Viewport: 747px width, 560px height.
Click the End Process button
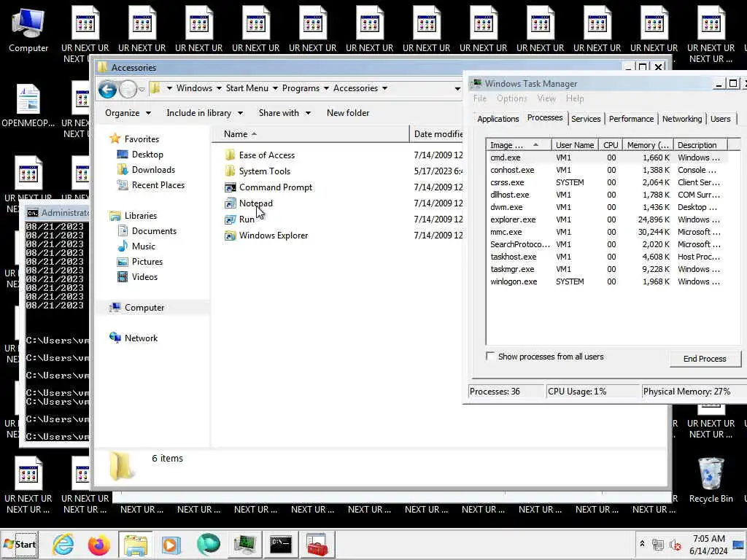[705, 359]
